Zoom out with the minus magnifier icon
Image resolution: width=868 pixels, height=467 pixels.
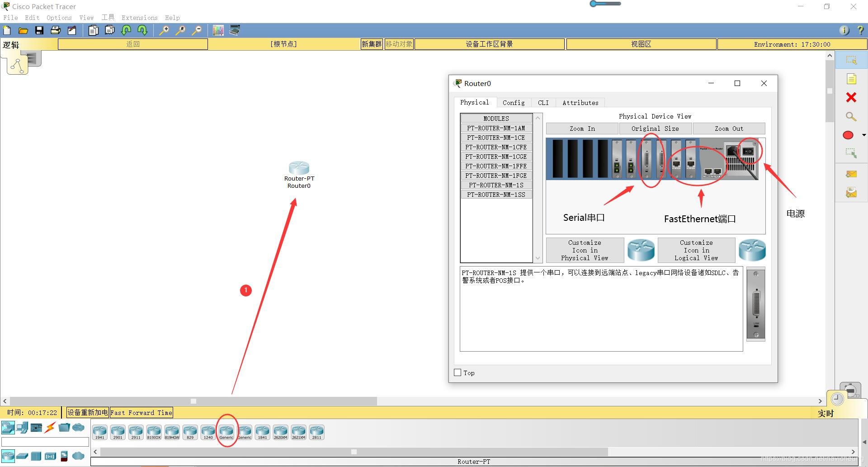pyautogui.click(x=197, y=30)
